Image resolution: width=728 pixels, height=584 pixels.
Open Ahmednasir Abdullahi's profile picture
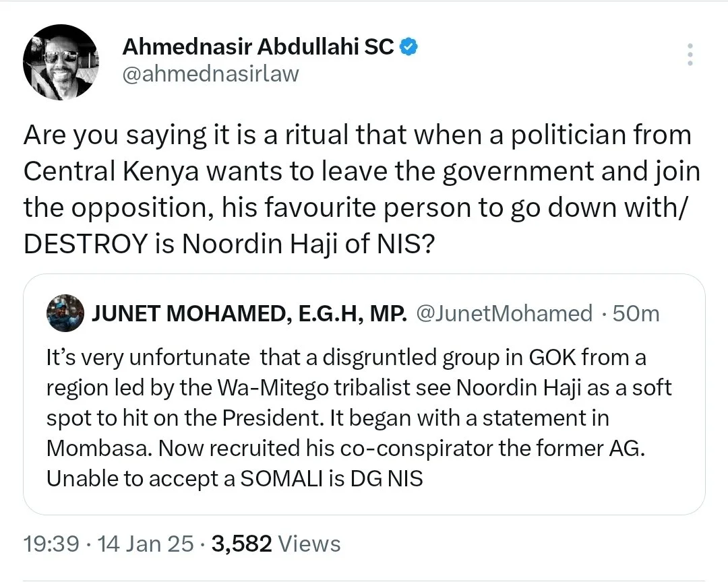click(x=61, y=66)
